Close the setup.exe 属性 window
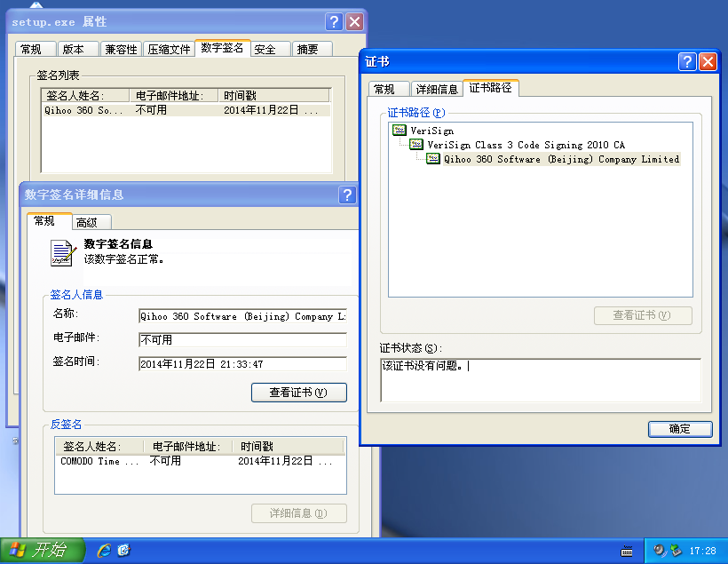 point(355,22)
